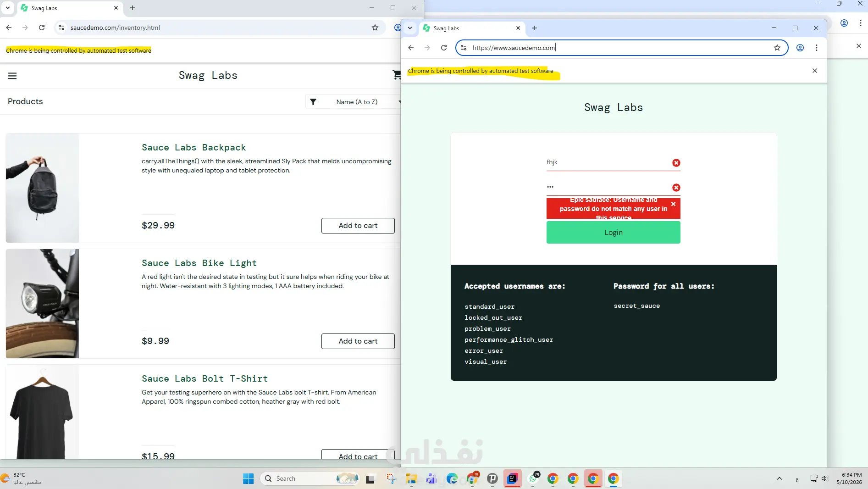Open the Sauce Labs Backpack product link
This screenshot has height=489, width=868.
tap(194, 147)
